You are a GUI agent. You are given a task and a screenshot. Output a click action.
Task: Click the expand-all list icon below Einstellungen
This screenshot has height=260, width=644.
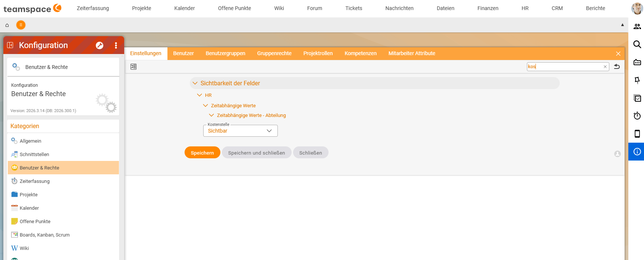click(x=133, y=67)
